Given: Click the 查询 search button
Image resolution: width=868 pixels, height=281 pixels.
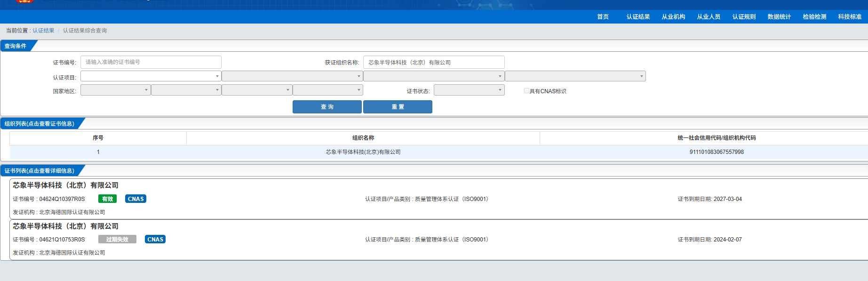Looking at the screenshot, I should tap(327, 107).
